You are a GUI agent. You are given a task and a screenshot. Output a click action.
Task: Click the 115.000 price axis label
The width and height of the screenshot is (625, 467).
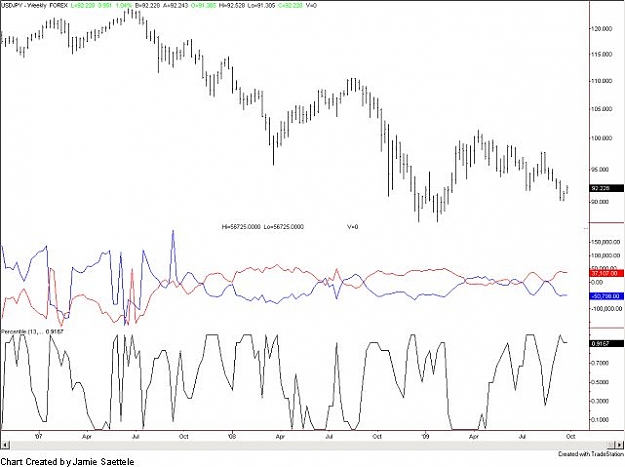(601, 54)
